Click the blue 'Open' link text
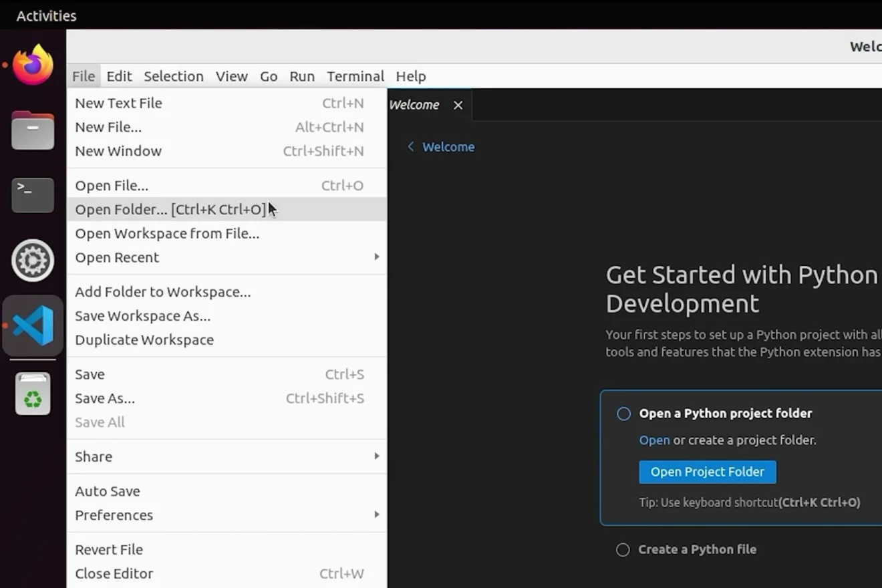 [654, 440]
